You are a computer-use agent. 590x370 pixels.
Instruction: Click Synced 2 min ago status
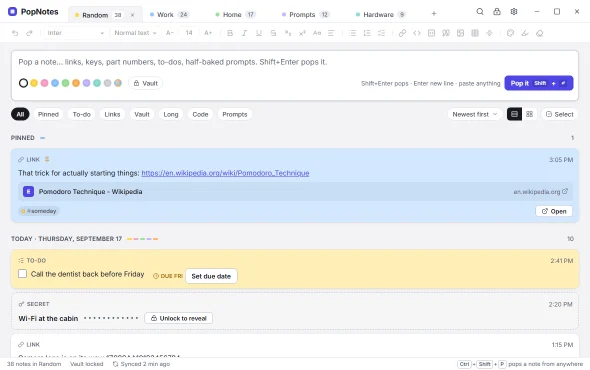pos(141,364)
